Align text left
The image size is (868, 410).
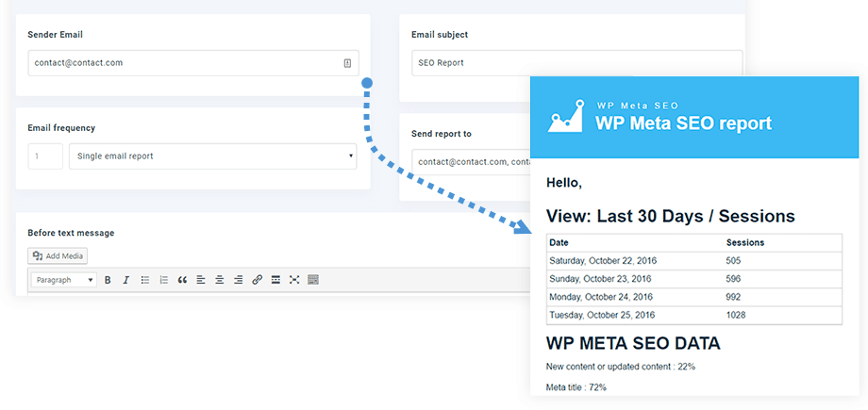pos(201,280)
